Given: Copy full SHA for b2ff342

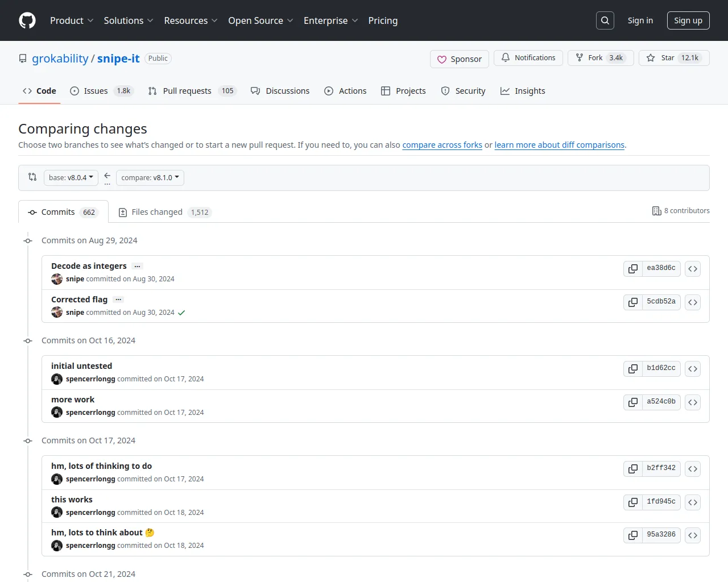Looking at the screenshot, I should click(x=633, y=468).
